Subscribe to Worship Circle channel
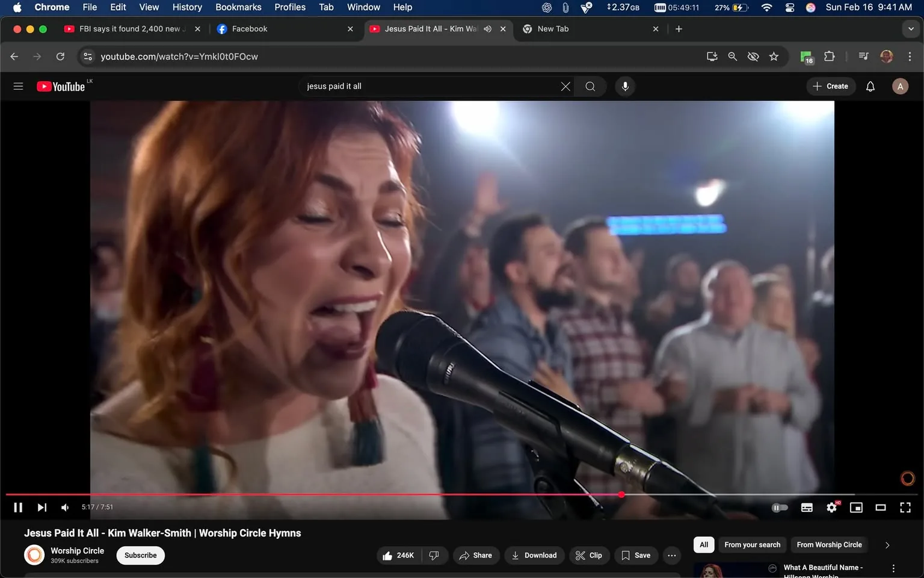The width and height of the screenshot is (924, 578). (x=140, y=555)
